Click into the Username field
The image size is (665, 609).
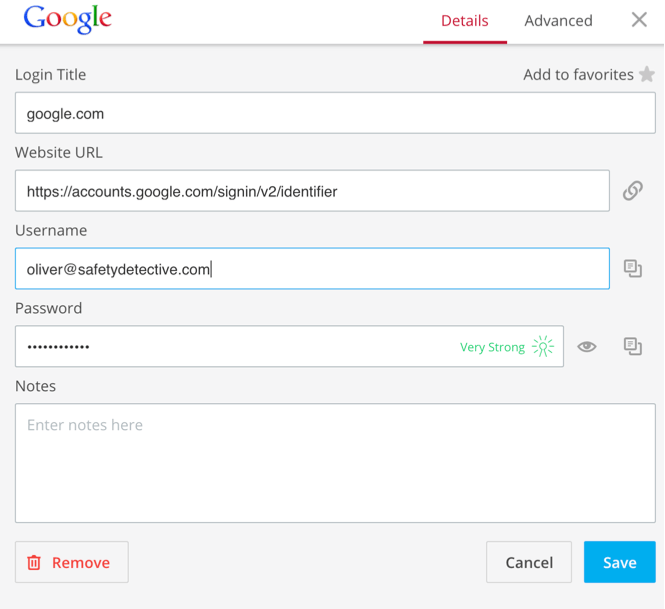pos(312,269)
